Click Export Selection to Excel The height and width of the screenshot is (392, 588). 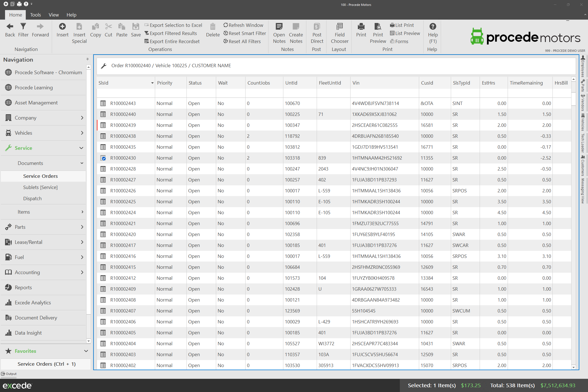click(x=173, y=25)
